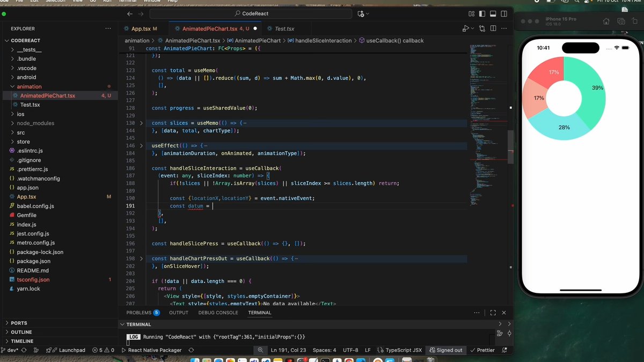The width and height of the screenshot is (644, 362).
Task: Go back with the navigation arrow
Action: tap(130, 13)
